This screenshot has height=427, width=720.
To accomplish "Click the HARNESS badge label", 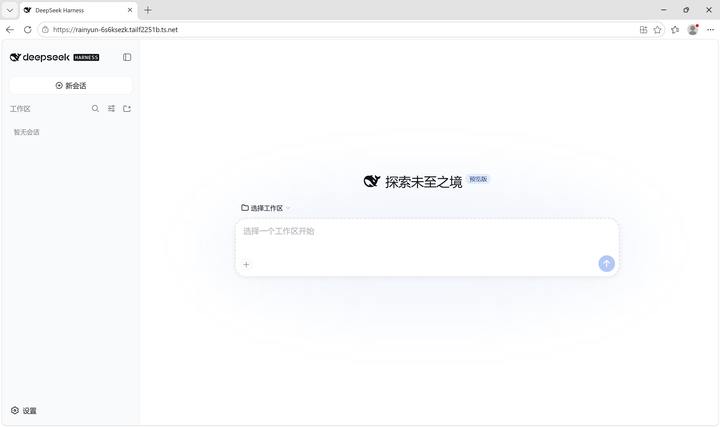I will 86,57.
